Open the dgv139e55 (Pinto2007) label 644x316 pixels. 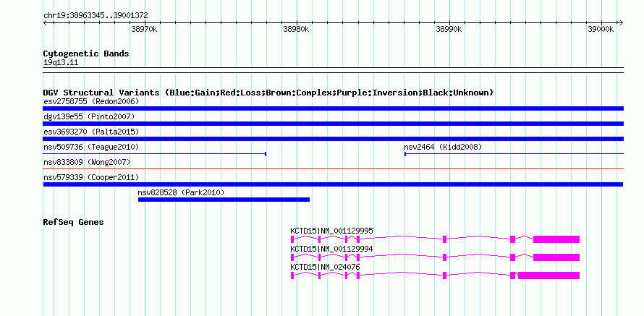click(89, 116)
